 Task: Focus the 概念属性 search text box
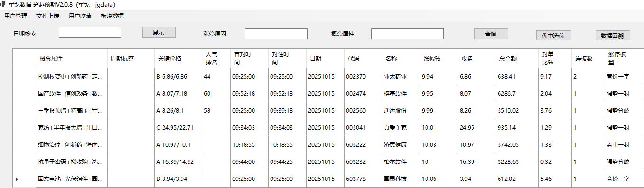click(407, 34)
